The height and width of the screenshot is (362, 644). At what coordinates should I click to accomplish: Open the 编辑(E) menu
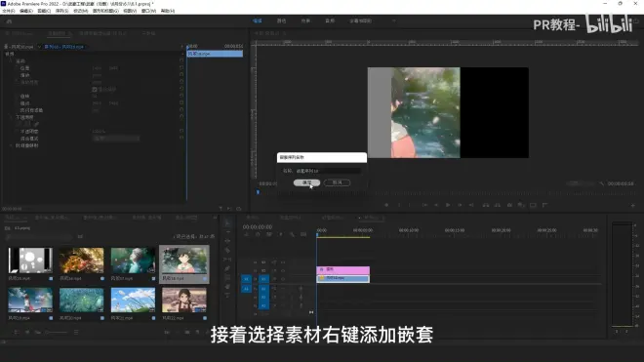[x=26, y=11]
